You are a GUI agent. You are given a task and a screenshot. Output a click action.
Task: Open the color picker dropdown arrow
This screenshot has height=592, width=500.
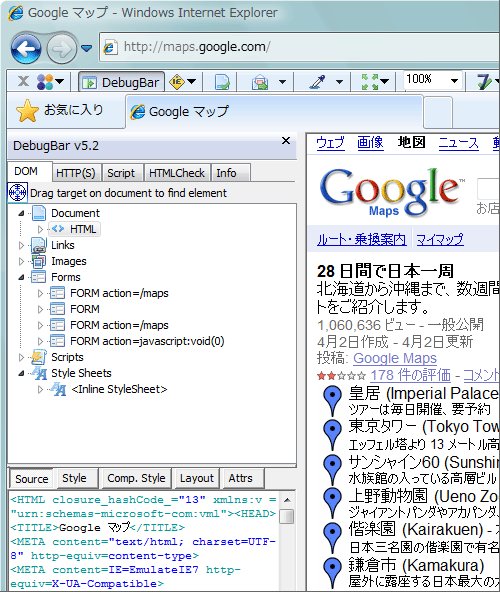[x=339, y=82]
